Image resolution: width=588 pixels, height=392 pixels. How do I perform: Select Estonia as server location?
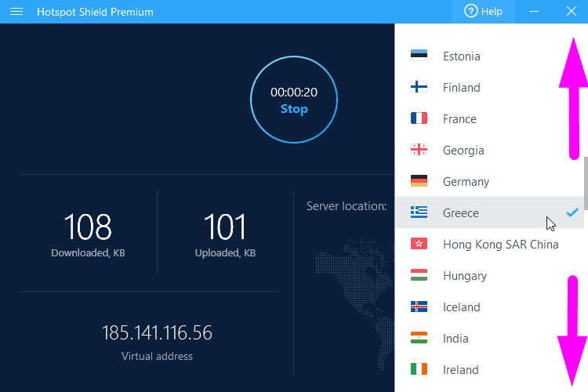pyautogui.click(x=489, y=56)
